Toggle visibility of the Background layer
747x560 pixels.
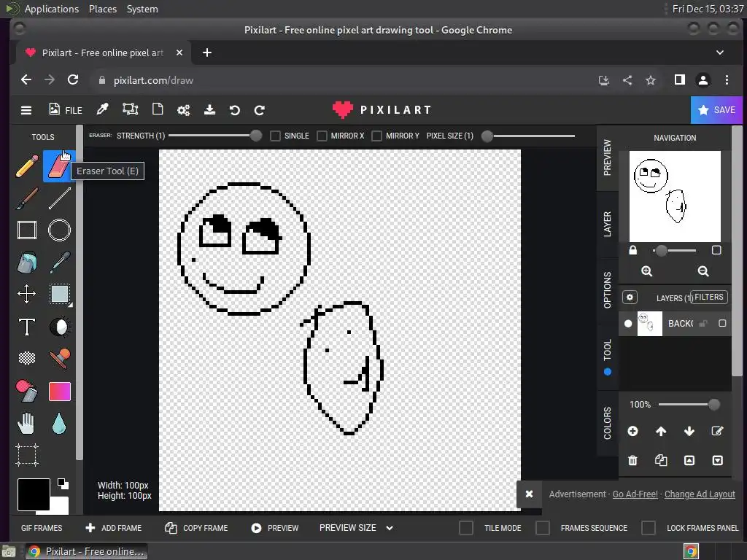(x=628, y=324)
